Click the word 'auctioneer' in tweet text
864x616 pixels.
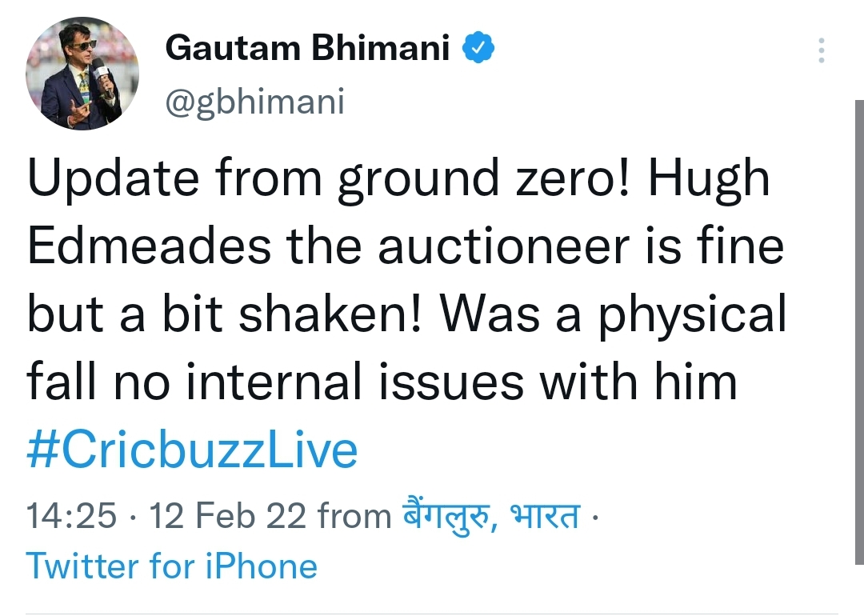(x=504, y=246)
